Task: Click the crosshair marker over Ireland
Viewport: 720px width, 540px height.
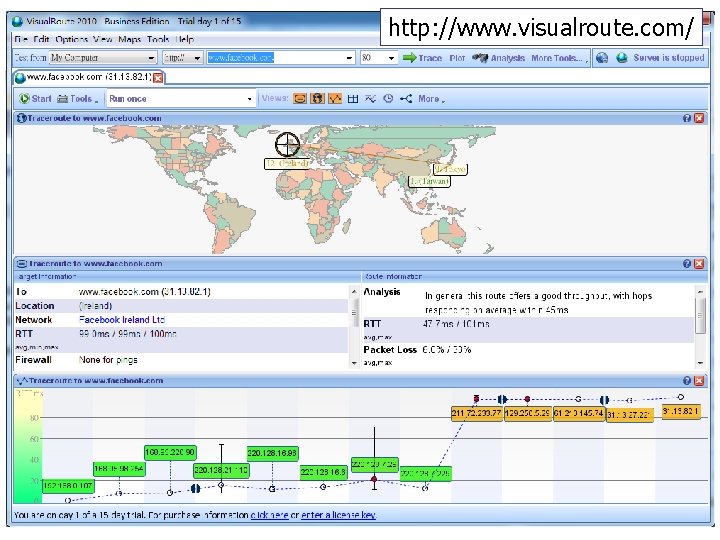Action: [x=287, y=145]
